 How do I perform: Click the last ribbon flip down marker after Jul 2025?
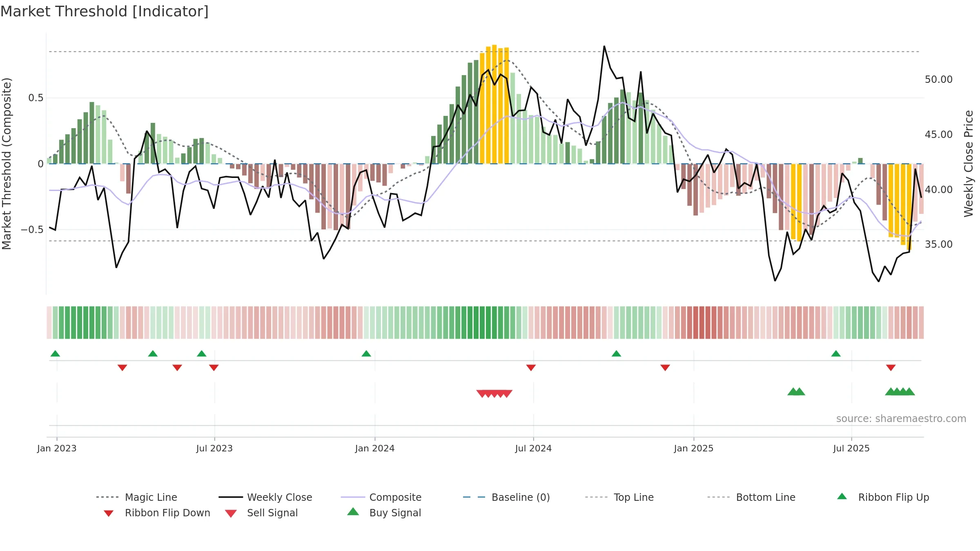coord(891,368)
